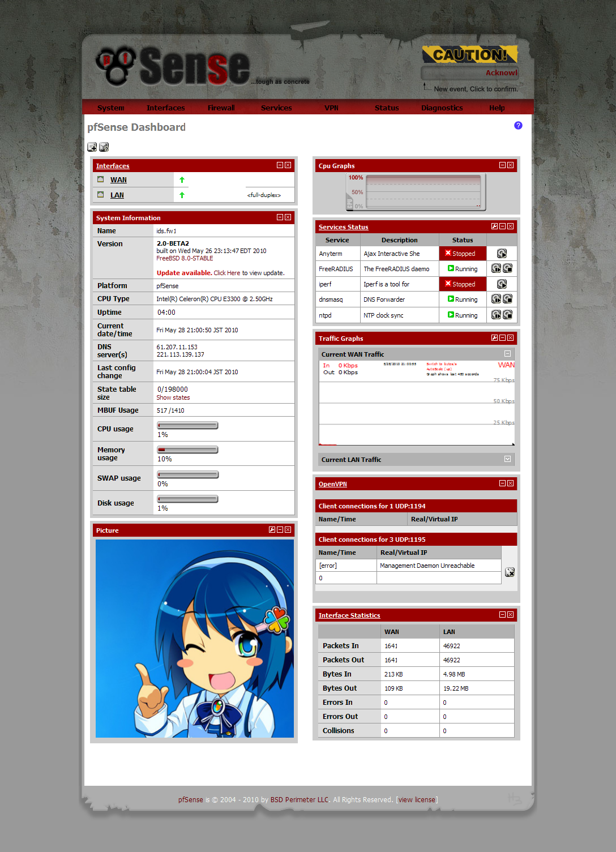The image size is (616, 852).
Task: Click the WAN interface port icon
Action: coord(100,179)
